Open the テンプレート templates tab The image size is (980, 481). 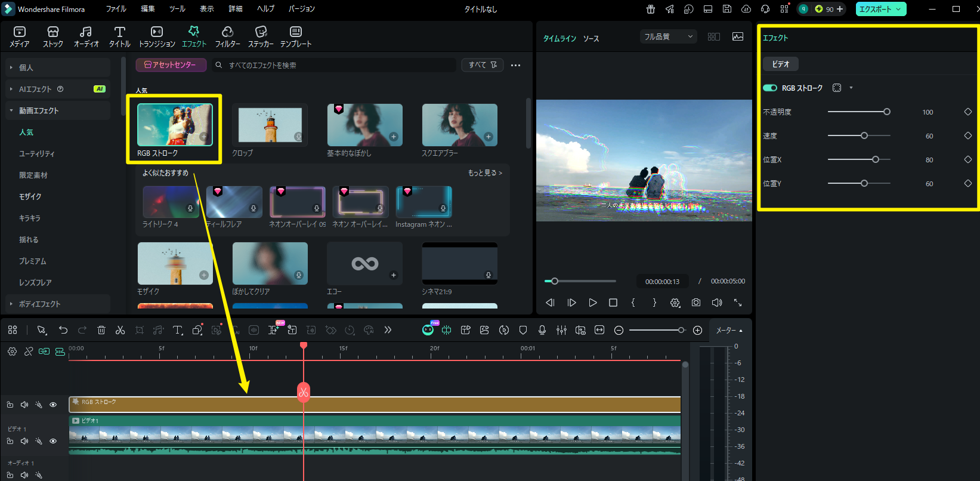tap(296, 36)
